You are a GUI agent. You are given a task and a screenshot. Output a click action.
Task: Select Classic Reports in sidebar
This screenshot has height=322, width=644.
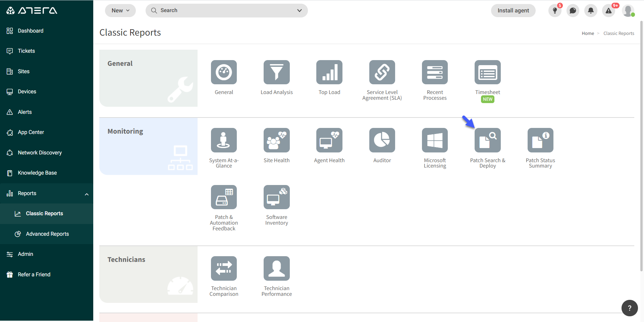[47, 214]
